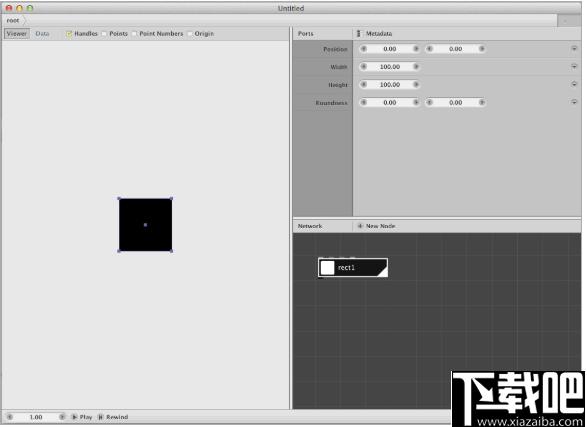The height and width of the screenshot is (427, 587).
Task: Increase Width value with right arrow
Action: click(416, 67)
